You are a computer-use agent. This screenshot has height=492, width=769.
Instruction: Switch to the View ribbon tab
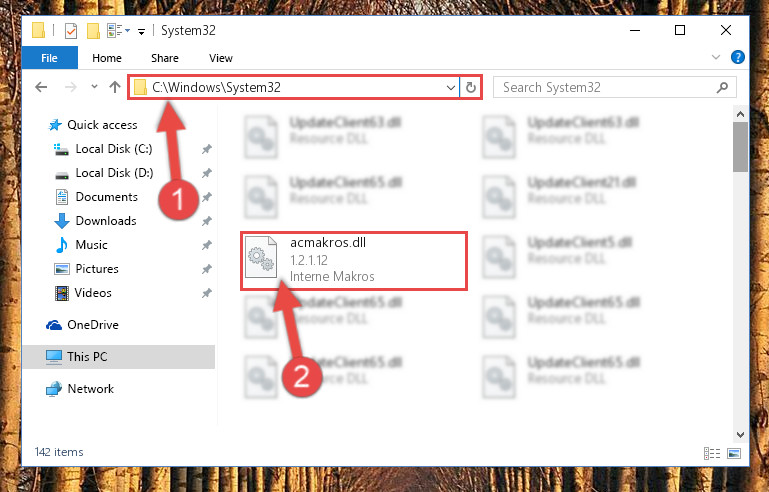coord(221,58)
